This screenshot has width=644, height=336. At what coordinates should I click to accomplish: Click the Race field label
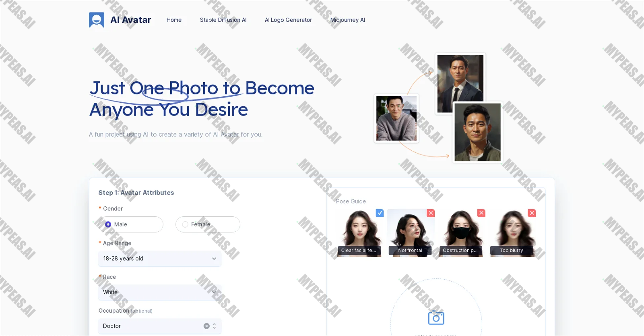[x=109, y=277]
